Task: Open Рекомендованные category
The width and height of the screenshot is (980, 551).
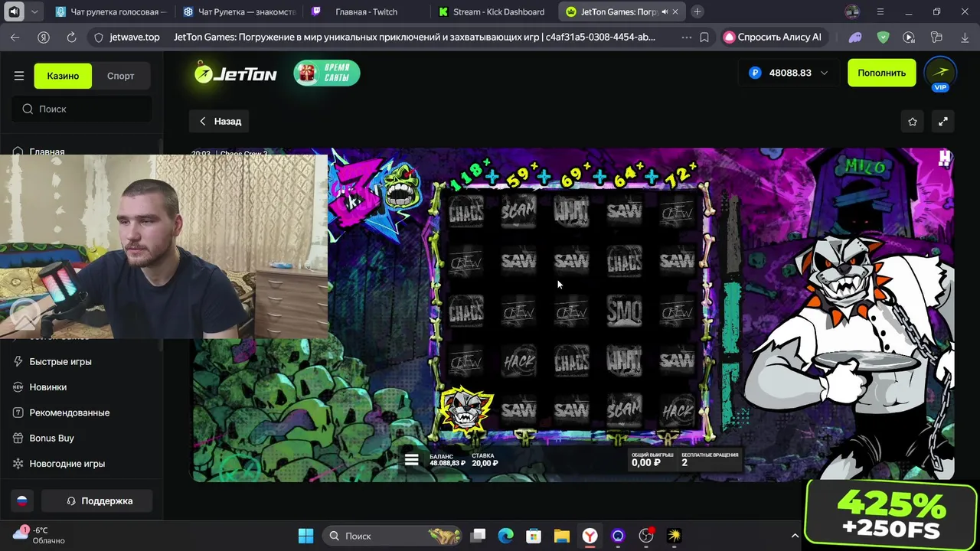Action: tap(69, 412)
